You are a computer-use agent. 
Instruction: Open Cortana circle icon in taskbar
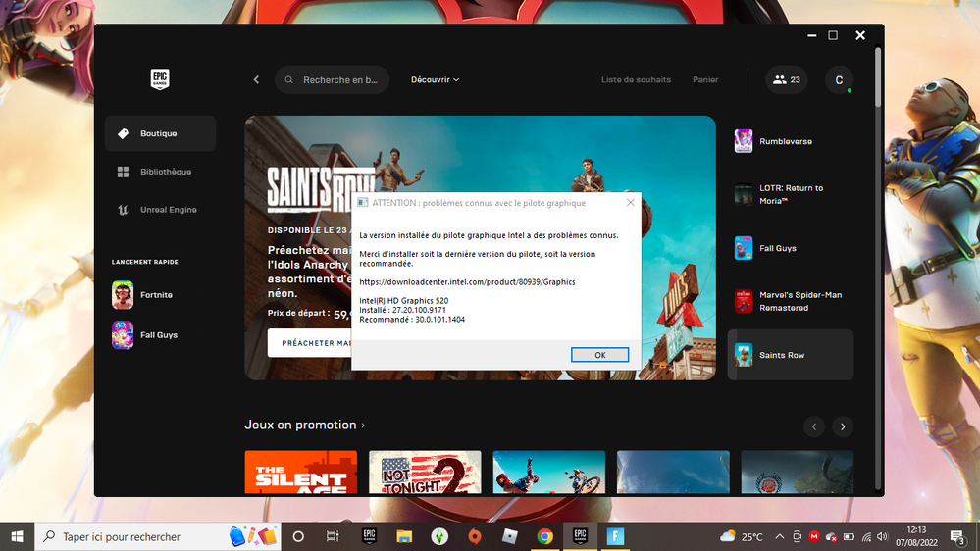tap(298, 536)
